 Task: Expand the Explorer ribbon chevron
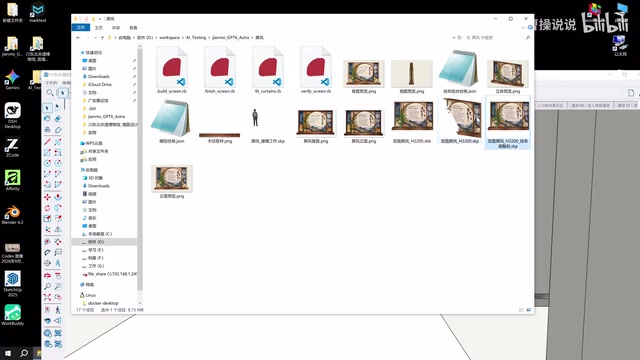[x=523, y=27]
